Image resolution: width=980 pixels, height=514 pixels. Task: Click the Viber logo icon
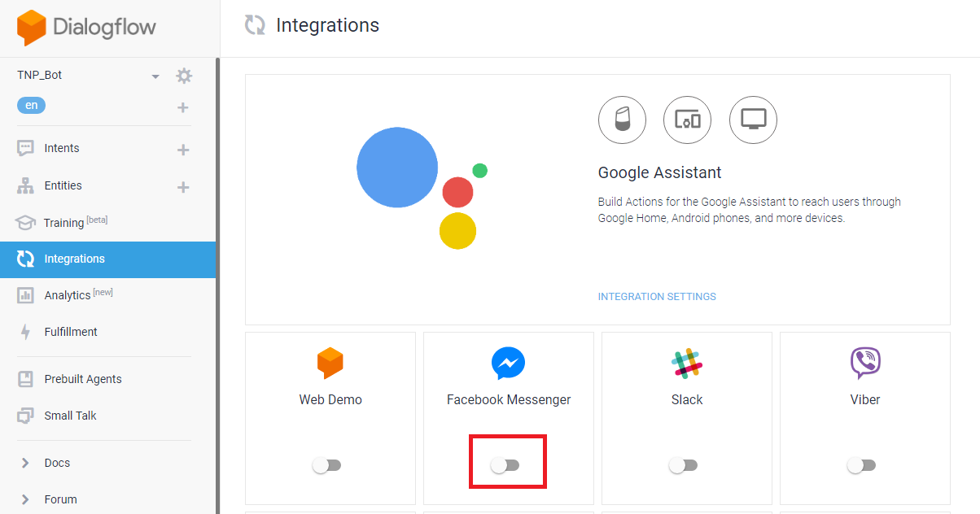point(865,364)
